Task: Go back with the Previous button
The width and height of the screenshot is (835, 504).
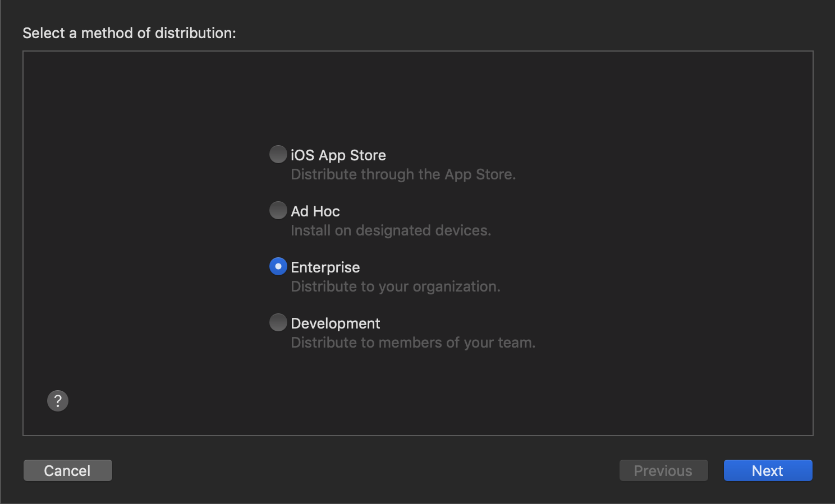Action: (x=664, y=470)
